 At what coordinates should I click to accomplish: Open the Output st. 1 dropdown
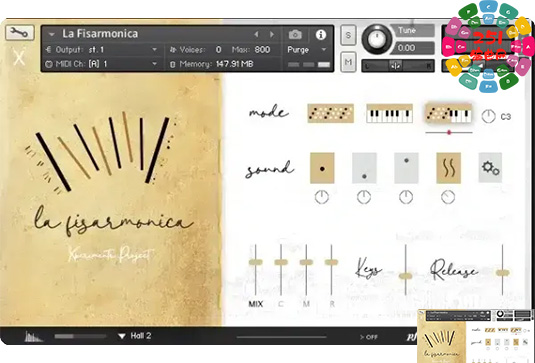pyautogui.click(x=101, y=50)
